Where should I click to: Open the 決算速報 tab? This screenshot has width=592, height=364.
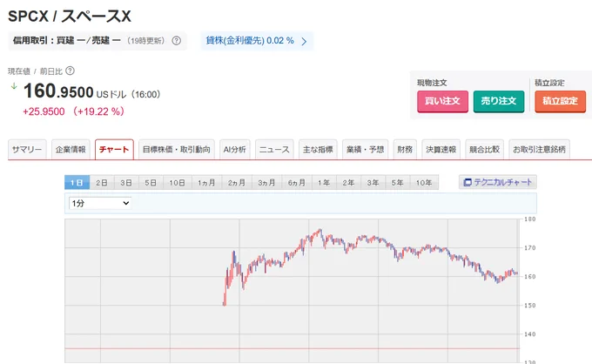pyautogui.click(x=441, y=150)
